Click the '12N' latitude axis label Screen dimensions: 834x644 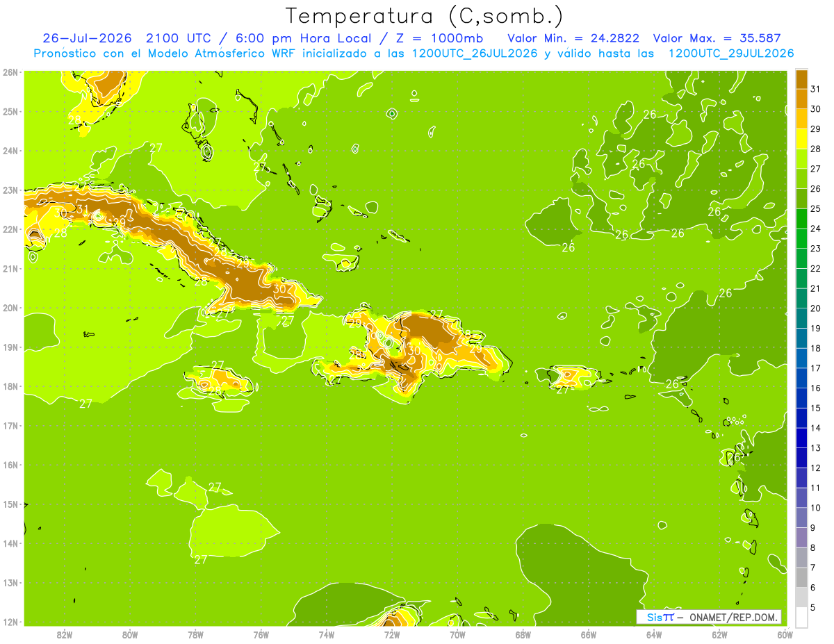pyautogui.click(x=10, y=622)
